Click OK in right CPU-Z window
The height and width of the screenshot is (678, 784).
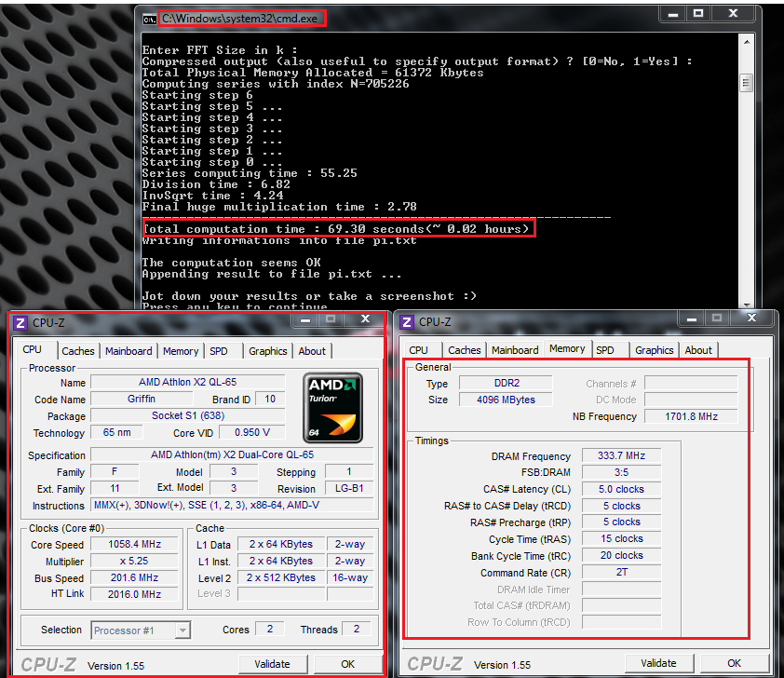734,663
